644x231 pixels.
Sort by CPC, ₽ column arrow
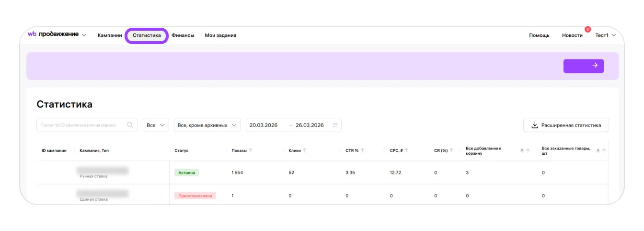click(x=407, y=150)
